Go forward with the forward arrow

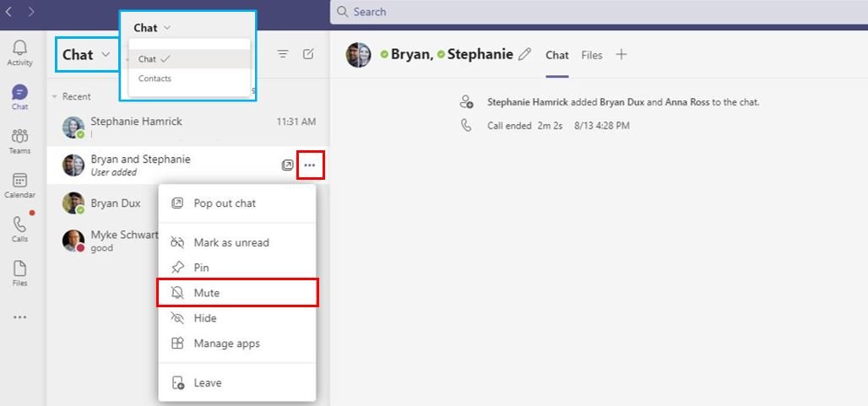31,11
